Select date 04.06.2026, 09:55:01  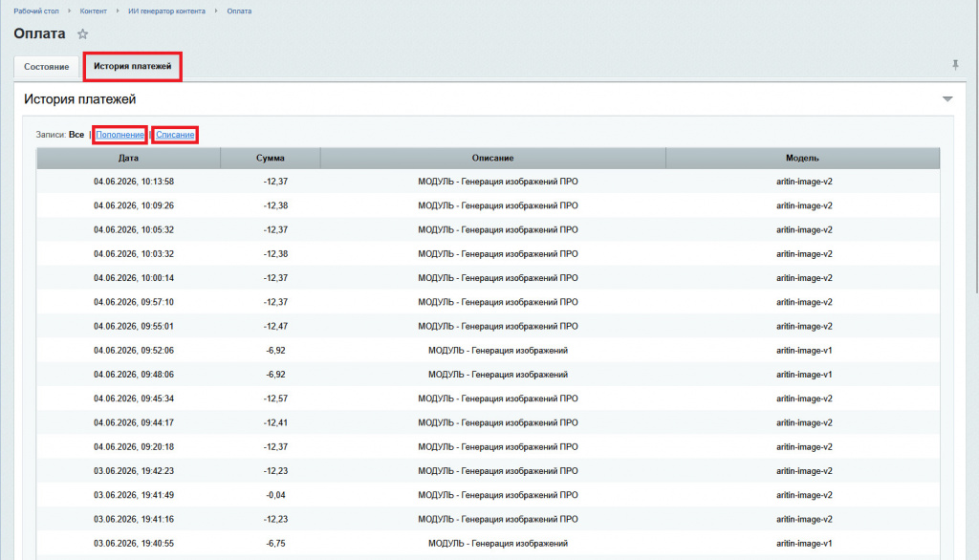tap(134, 327)
